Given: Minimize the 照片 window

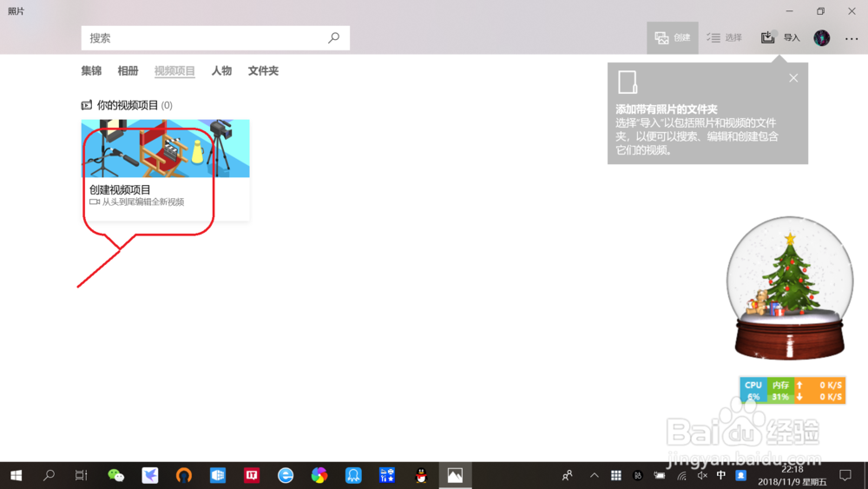Looking at the screenshot, I should click(x=789, y=11).
